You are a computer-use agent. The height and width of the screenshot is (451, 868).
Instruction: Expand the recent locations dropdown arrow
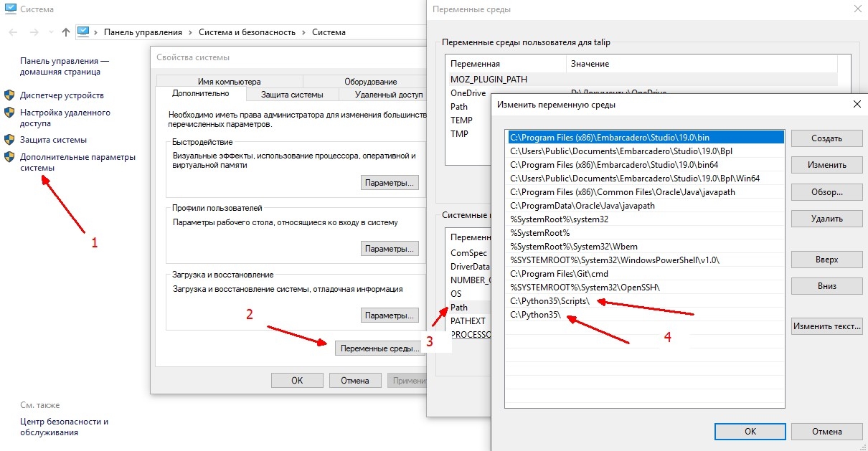pos(51,32)
